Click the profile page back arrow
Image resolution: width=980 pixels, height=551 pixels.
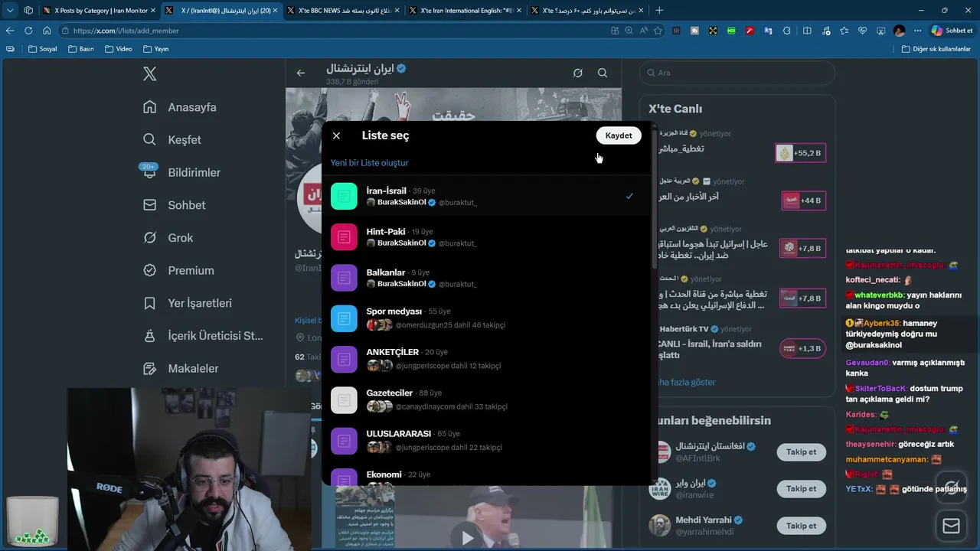coord(301,73)
